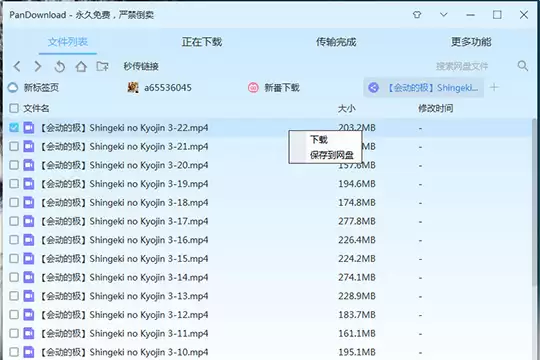Go to home folder icon
The width and height of the screenshot is (540, 360).
[x=81, y=66]
